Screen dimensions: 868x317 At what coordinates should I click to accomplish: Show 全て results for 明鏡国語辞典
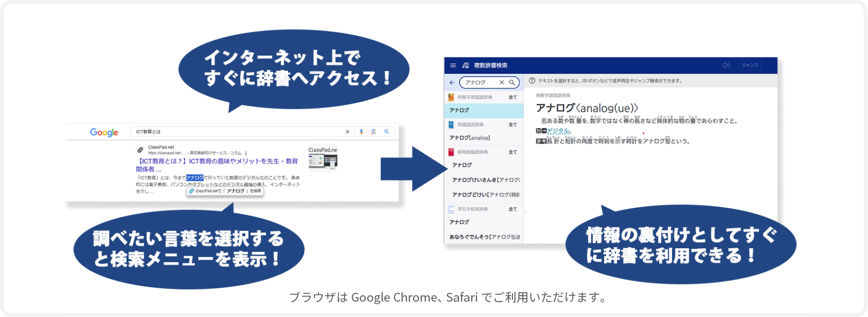[x=512, y=125]
